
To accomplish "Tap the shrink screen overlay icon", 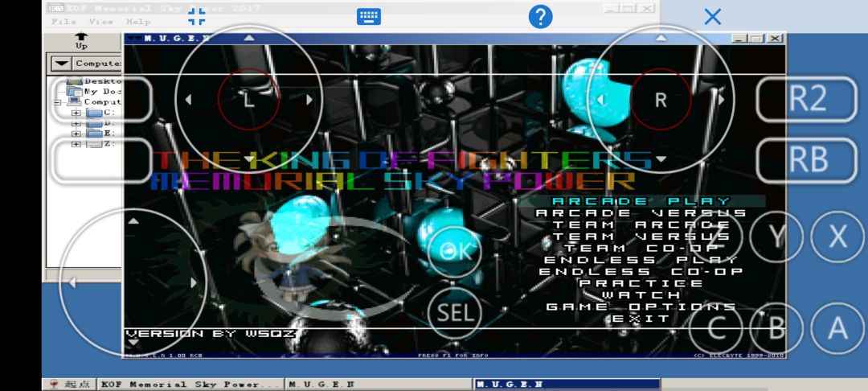I will pos(197,17).
